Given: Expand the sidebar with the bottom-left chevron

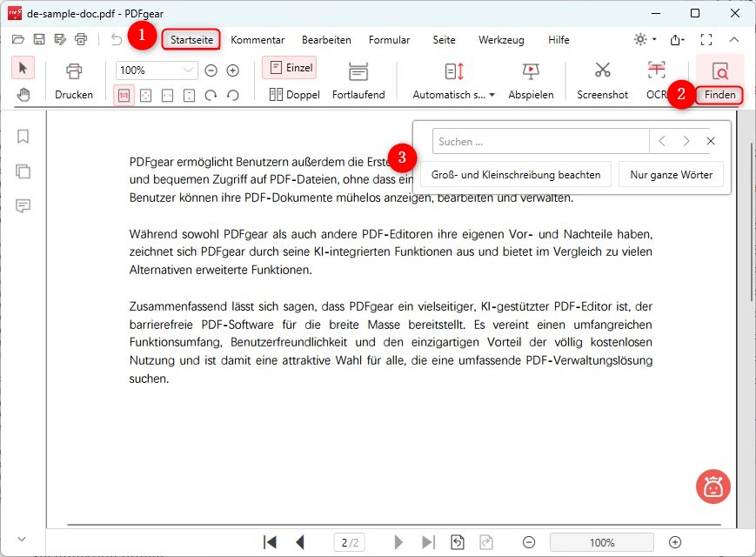Looking at the screenshot, I should pos(22,539).
